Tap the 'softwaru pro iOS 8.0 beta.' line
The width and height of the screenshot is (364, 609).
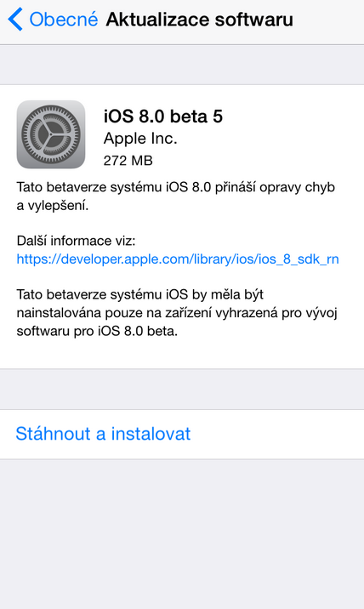[x=97, y=331]
